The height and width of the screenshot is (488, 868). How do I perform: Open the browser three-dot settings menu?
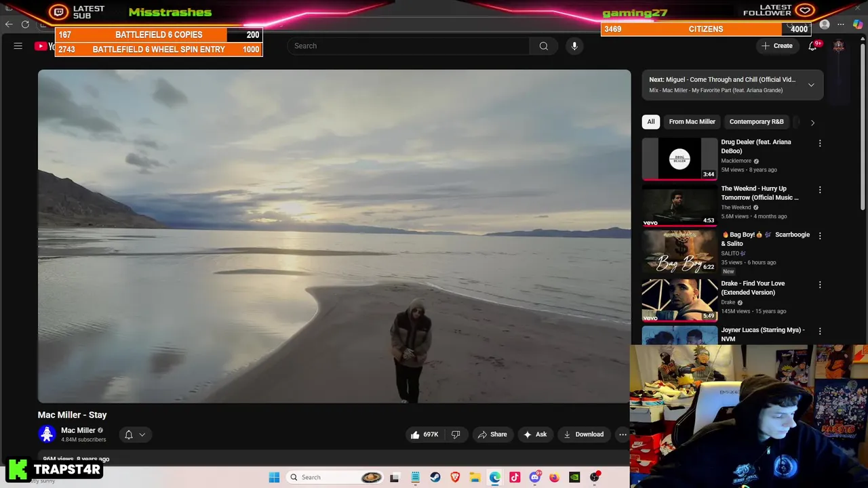click(x=841, y=25)
